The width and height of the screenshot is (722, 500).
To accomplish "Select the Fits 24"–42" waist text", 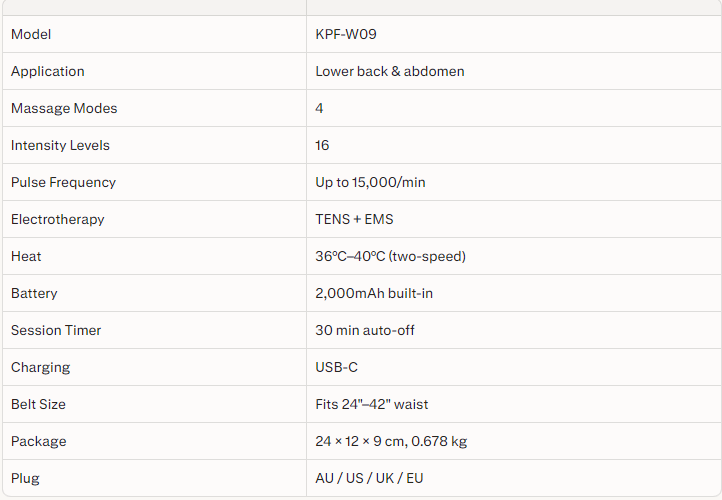I will pos(372,404).
